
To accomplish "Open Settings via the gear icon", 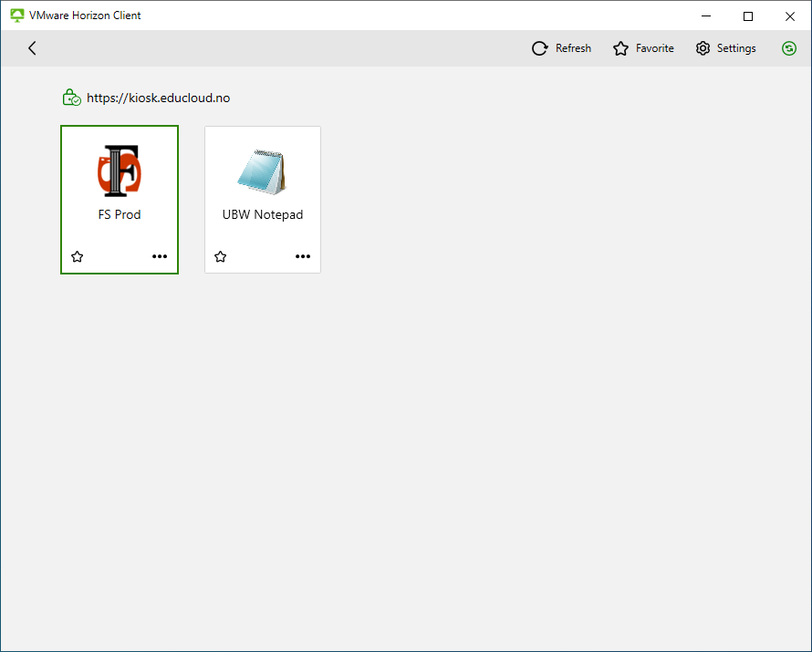I will [x=703, y=48].
